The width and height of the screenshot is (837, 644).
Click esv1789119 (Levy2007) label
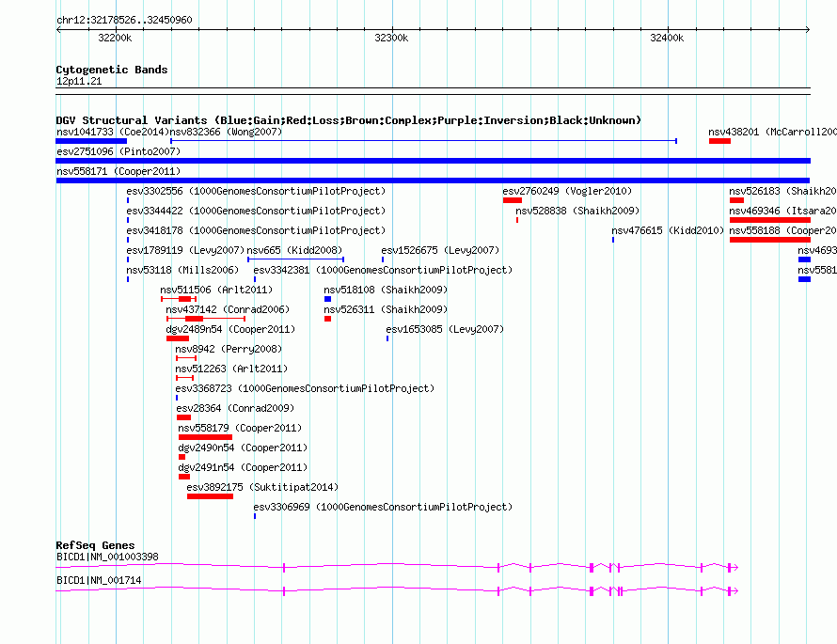(x=185, y=250)
